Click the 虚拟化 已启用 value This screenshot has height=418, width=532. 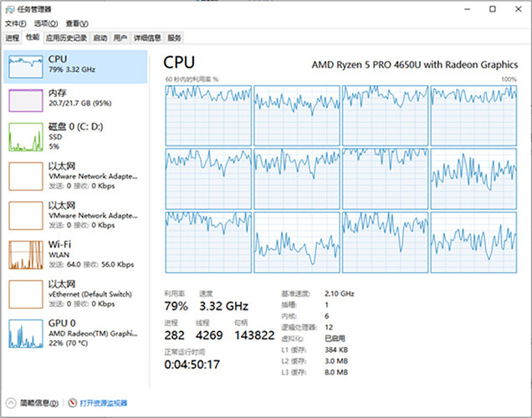(335, 339)
